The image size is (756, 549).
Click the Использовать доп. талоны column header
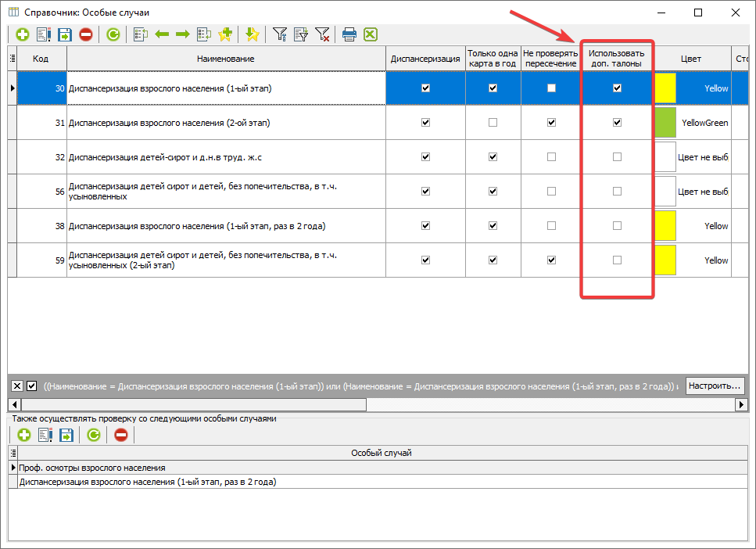[617, 59]
